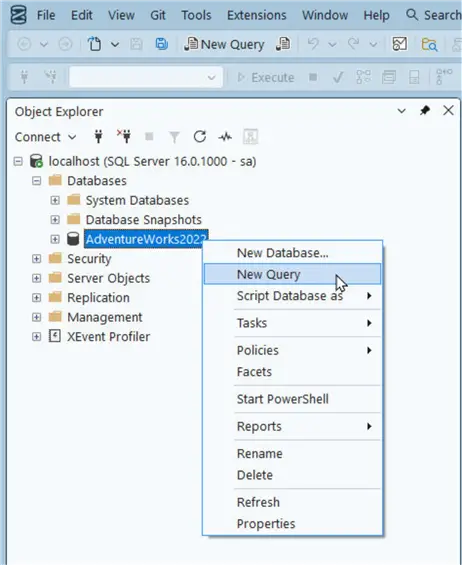
Task: Click the Redo arrow icon
Action: 354,44
